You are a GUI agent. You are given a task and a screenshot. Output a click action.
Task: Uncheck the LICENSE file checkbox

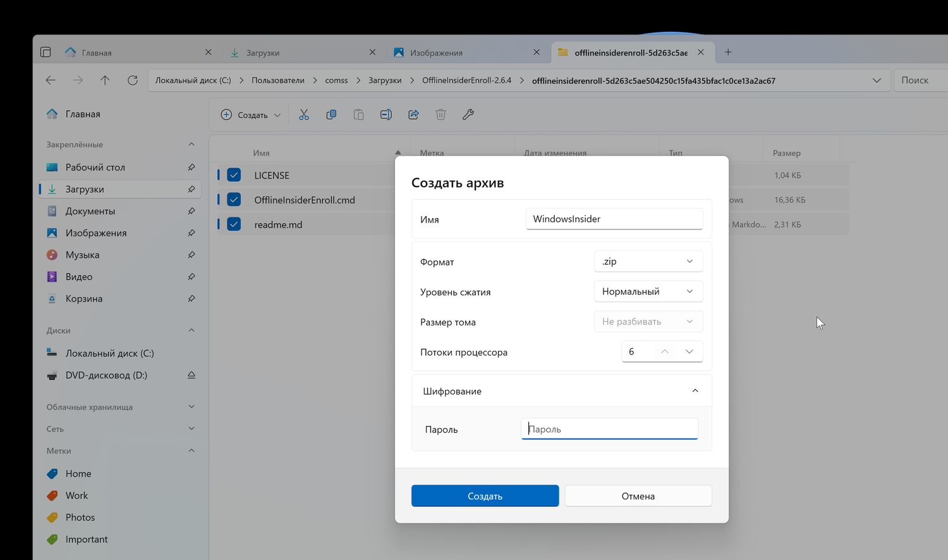point(234,175)
